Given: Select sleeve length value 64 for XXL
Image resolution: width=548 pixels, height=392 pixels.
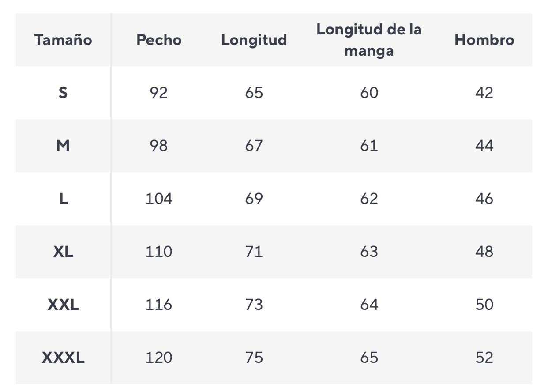Looking at the screenshot, I should pos(369,305).
